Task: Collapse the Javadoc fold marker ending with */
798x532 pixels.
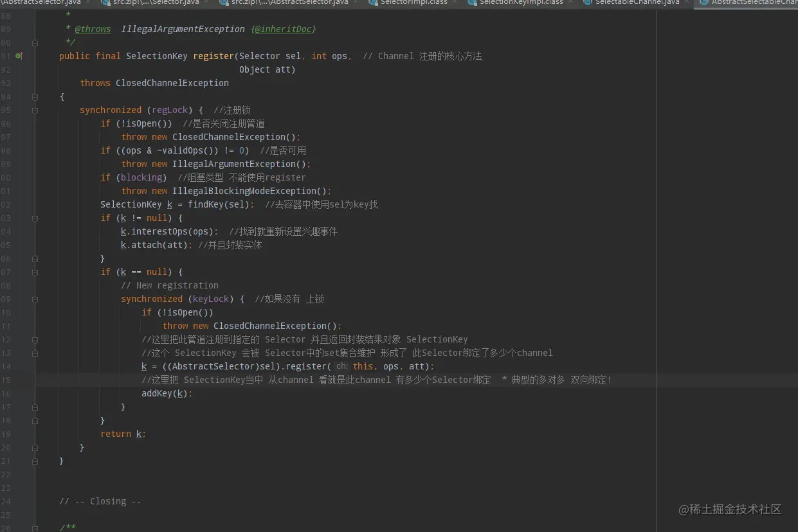Action: click(35, 42)
